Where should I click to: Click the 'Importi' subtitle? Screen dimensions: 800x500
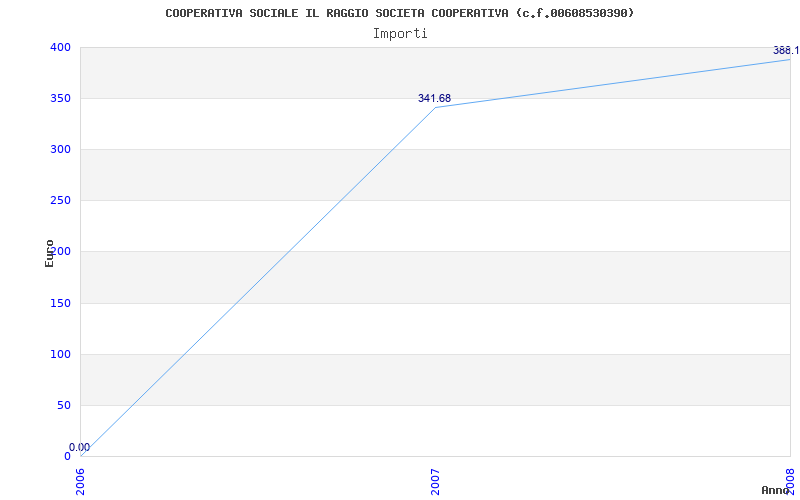(400, 34)
